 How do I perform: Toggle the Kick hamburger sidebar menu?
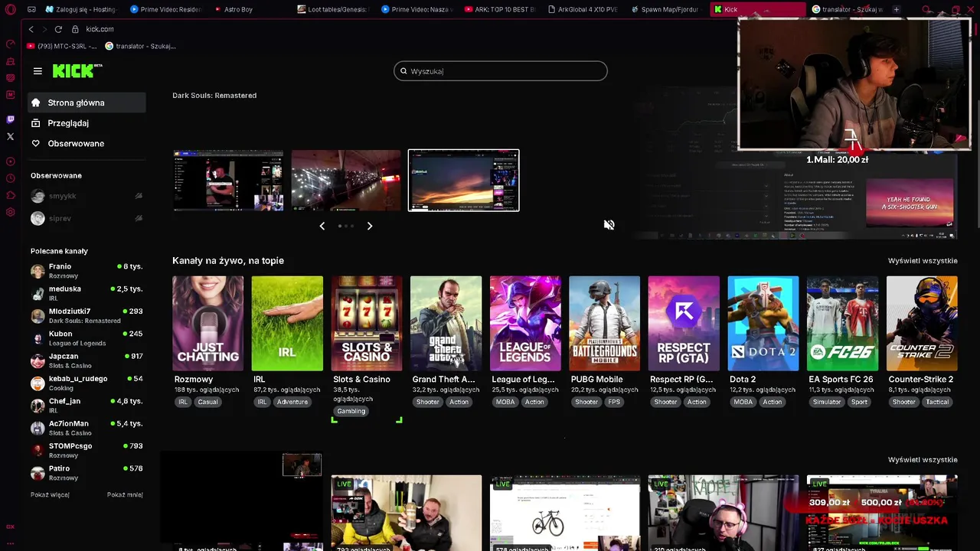38,71
